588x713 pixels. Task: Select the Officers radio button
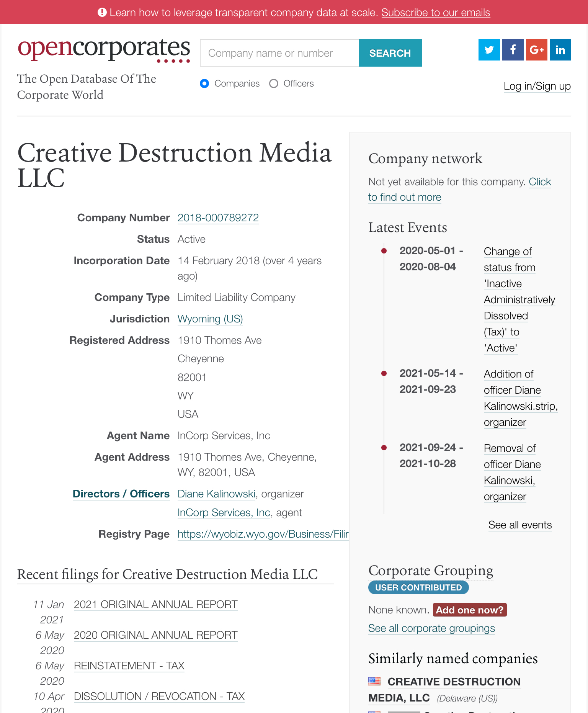(x=274, y=83)
